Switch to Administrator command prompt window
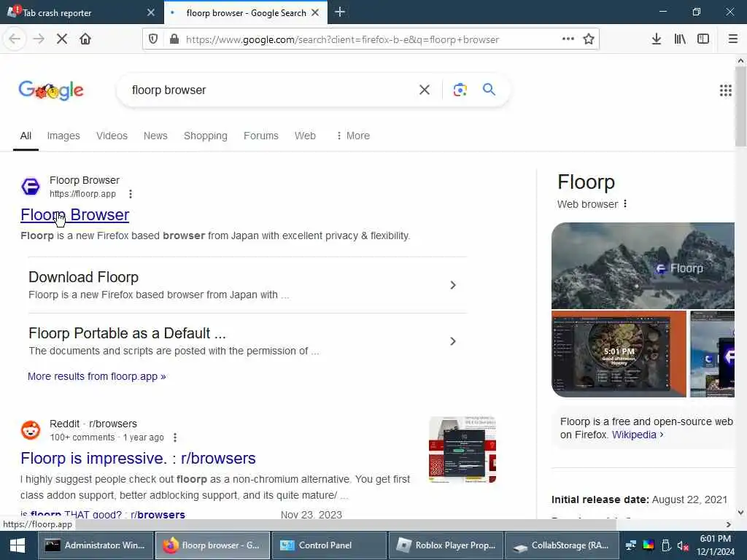 [96, 545]
